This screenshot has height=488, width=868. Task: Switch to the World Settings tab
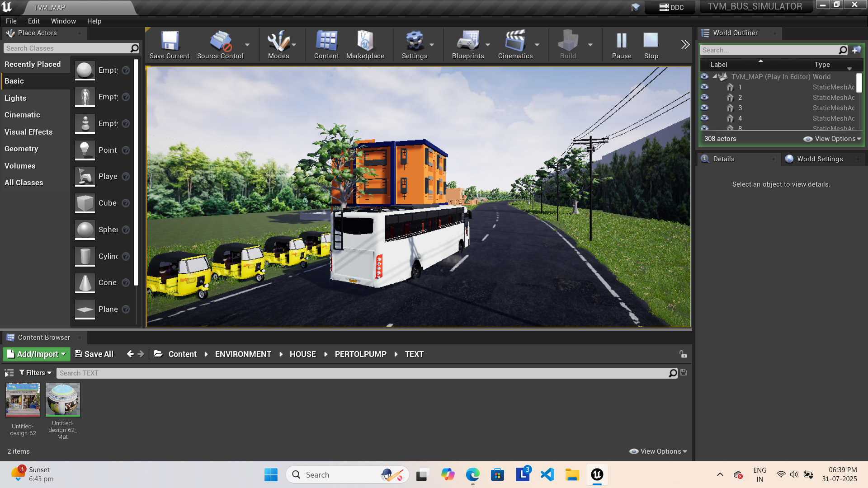tap(820, 159)
